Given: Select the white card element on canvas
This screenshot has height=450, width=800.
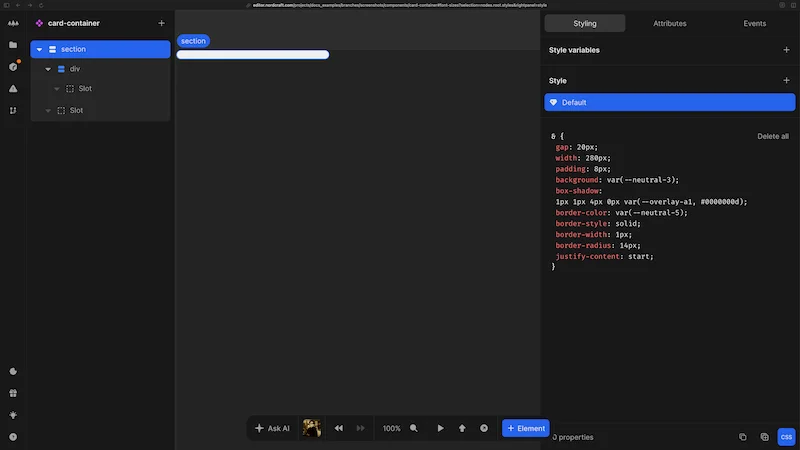Looking at the screenshot, I should pos(253,55).
